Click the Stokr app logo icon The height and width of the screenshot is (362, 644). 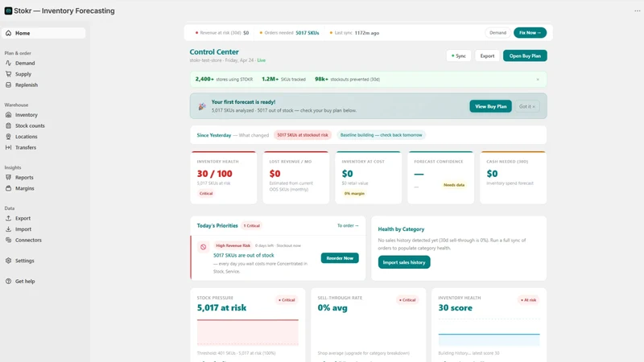coord(8,10)
